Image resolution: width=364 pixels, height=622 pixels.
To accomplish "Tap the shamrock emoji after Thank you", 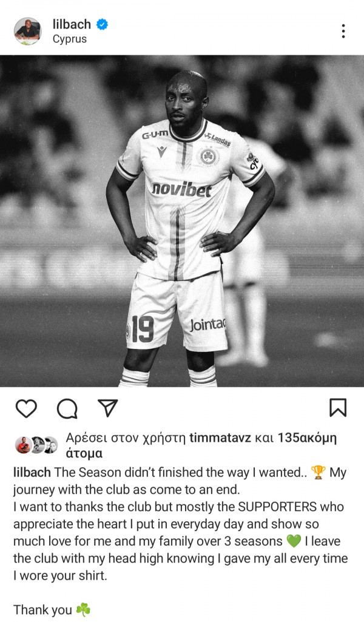I will [x=83, y=610].
